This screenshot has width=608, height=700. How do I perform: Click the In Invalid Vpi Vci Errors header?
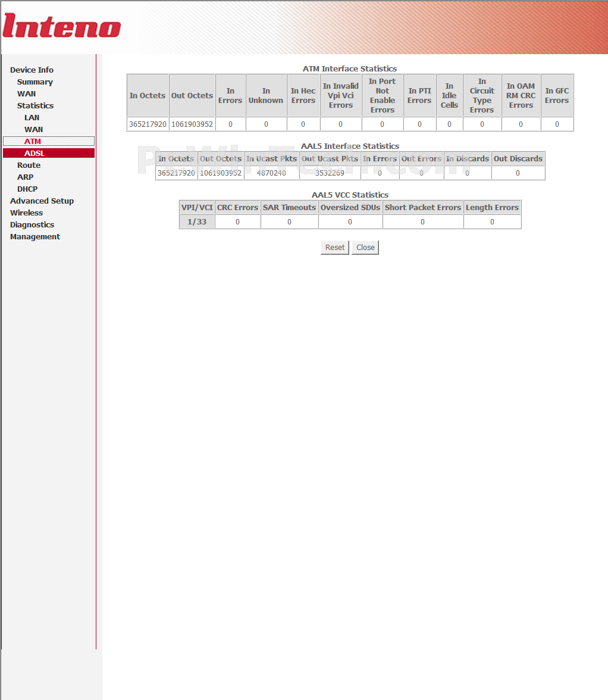coord(341,95)
